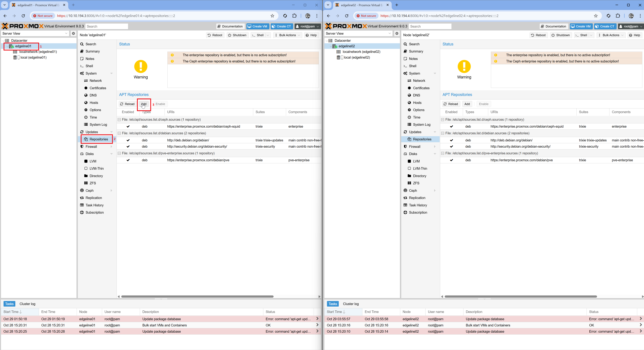Click Reboot button on edgeline01
Viewport: 644px width, 350px height.
tap(215, 35)
